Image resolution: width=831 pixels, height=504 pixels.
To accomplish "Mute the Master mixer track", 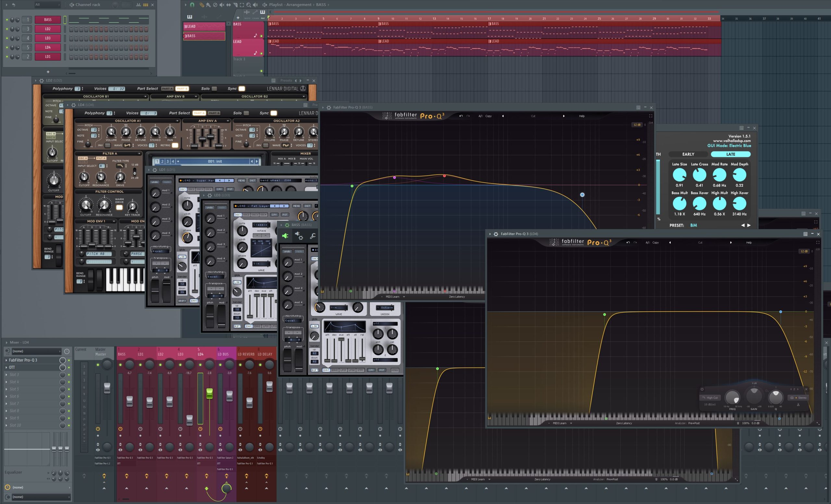I will [98, 365].
